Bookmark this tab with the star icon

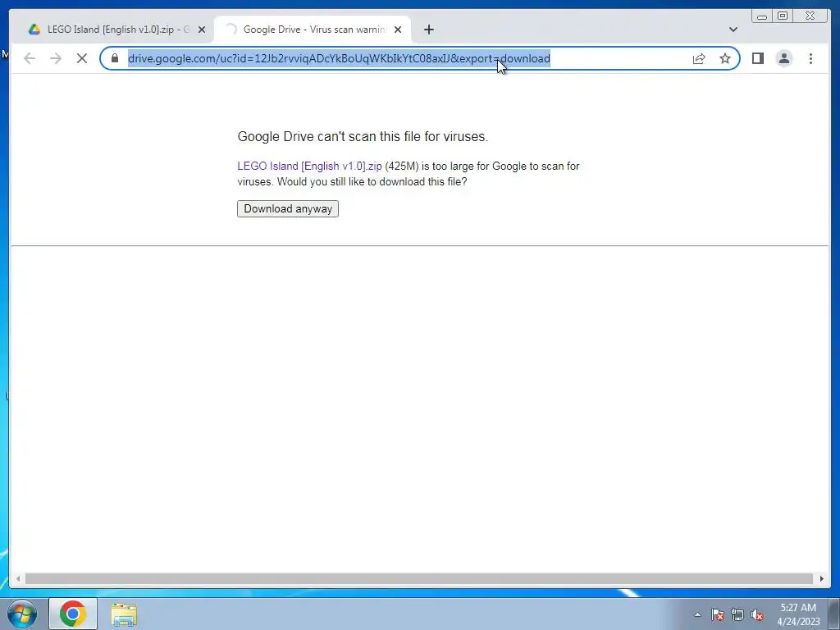(725, 58)
